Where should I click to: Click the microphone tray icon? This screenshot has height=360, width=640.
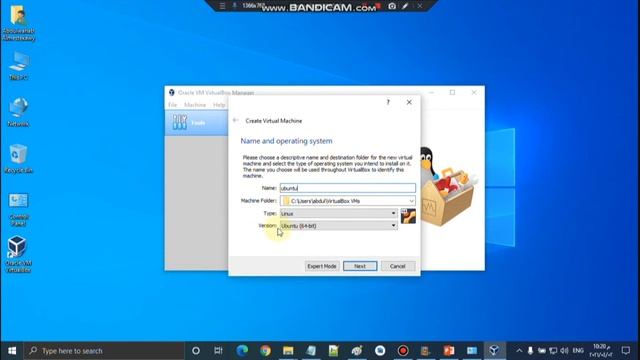530,351
